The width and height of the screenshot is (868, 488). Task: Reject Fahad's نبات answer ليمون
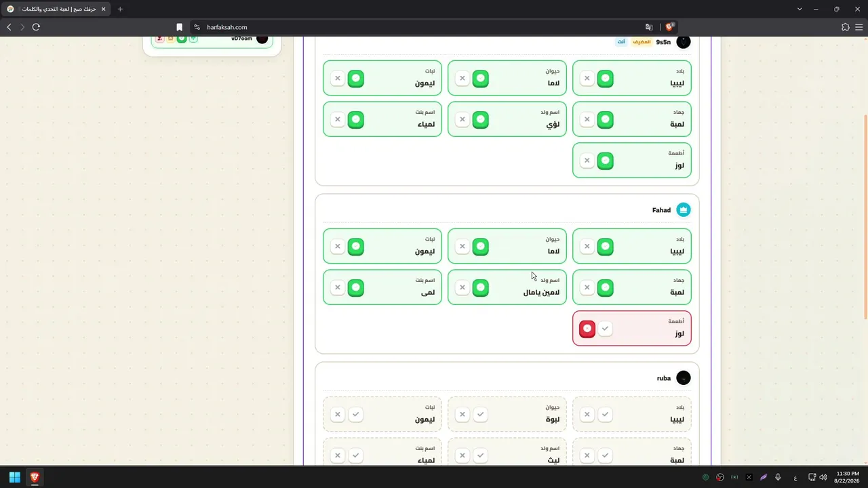[x=338, y=247]
